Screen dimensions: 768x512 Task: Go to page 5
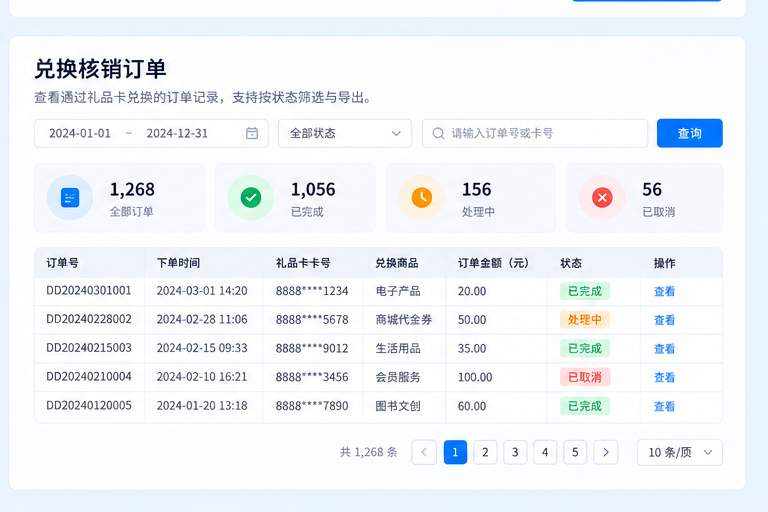click(575, 452)
